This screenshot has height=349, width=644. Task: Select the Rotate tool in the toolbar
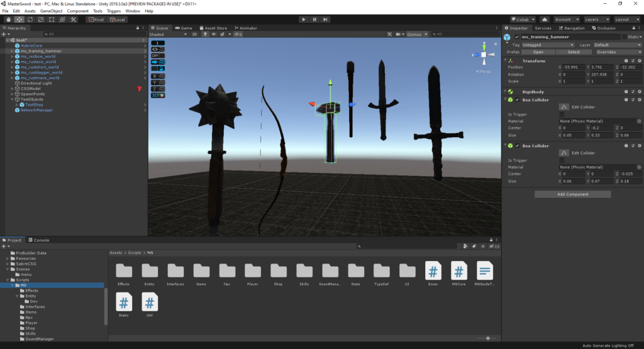pos(30,19)
